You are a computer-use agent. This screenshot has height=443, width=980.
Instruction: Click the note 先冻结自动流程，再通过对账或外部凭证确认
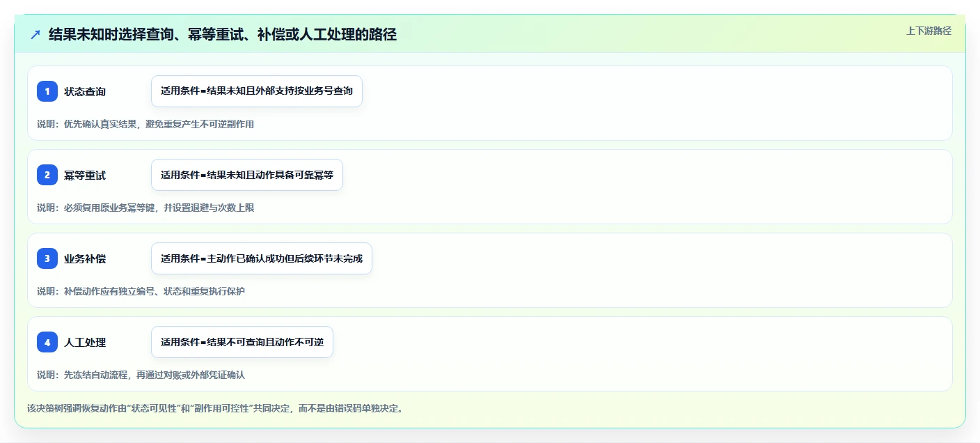pos(141,375)
